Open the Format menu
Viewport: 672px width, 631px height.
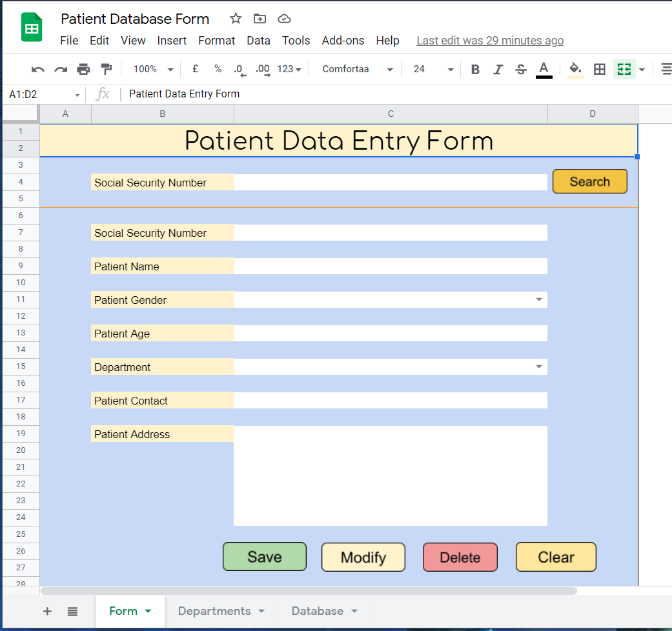point(216,40)
